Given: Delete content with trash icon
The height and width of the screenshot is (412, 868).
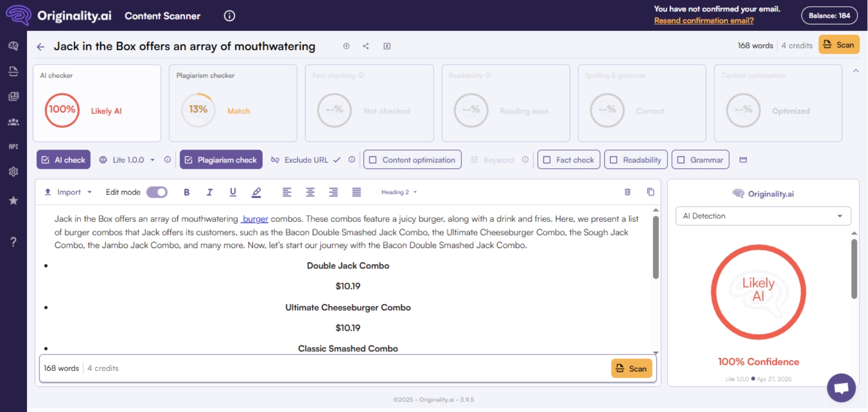Looking at the screenshot, I should 628,192.
